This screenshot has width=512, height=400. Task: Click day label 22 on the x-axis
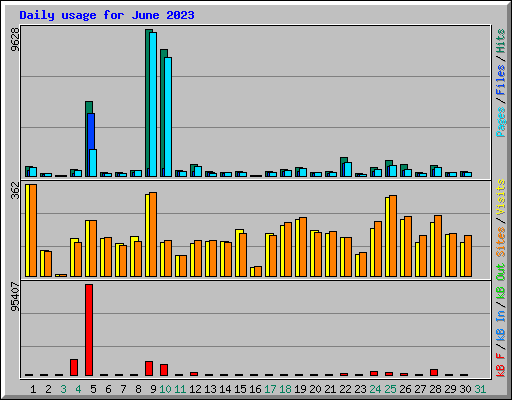pyautogui.click(x=345, y=389)
